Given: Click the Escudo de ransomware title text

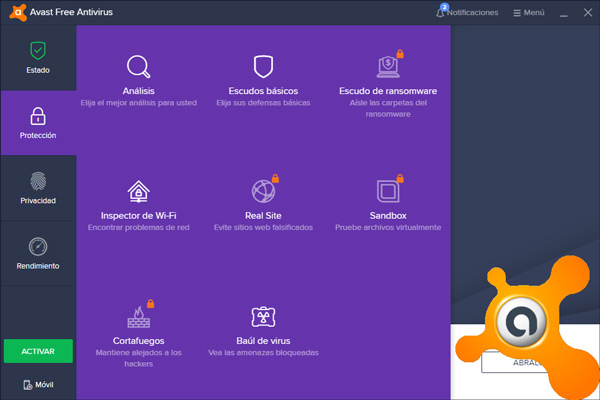Looking at the screenshot, I should [388, 91].
